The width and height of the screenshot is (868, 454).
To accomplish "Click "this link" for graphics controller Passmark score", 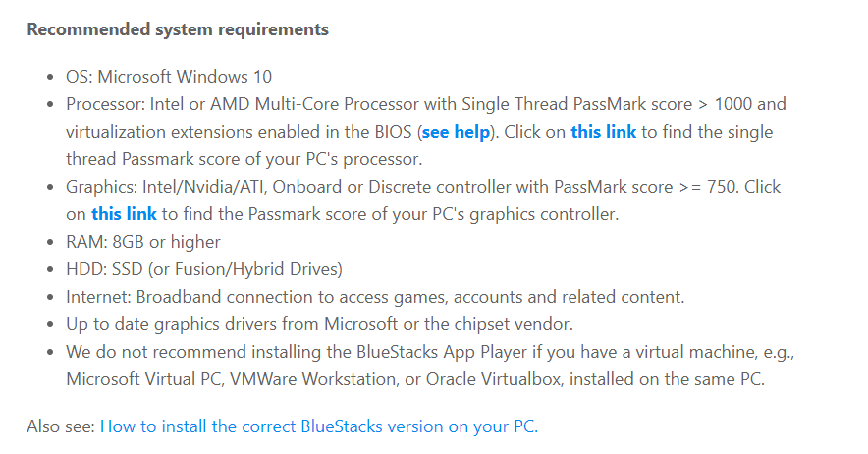I will [x=124, y=214].
